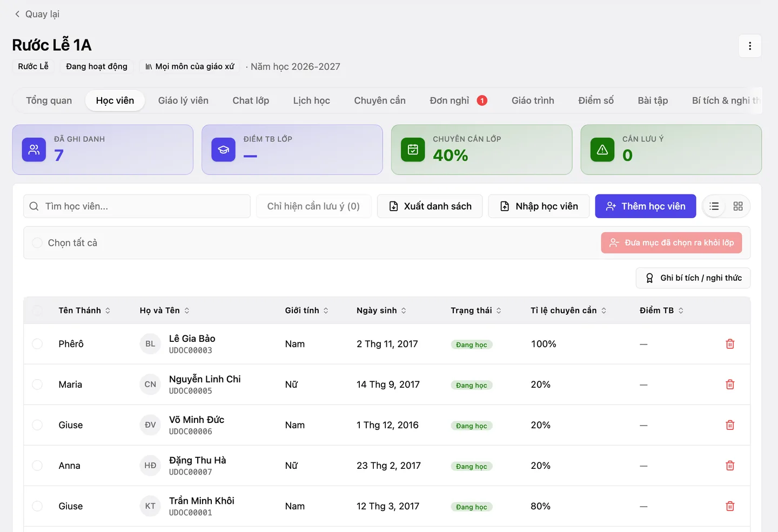Click 'Thêm học viên' button

(x=646, y=206)
